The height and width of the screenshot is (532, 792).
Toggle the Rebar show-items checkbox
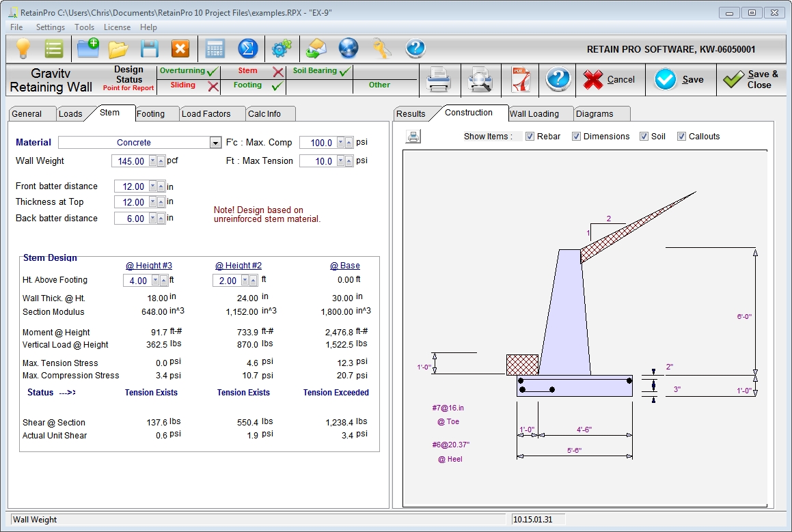tap(530, 137)
